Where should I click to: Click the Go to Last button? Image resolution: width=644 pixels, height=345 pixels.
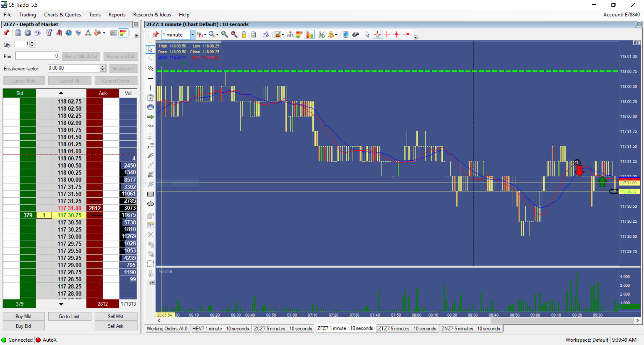[x=69, y=316]
